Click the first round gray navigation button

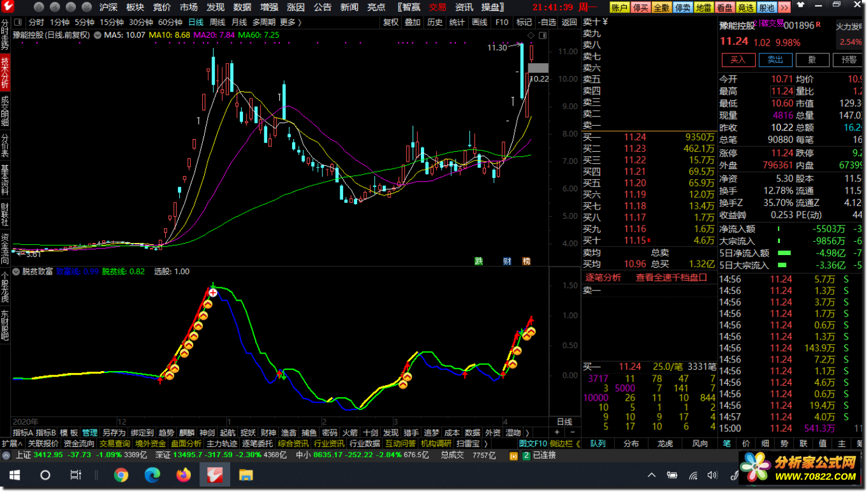[x=39, y=7]
